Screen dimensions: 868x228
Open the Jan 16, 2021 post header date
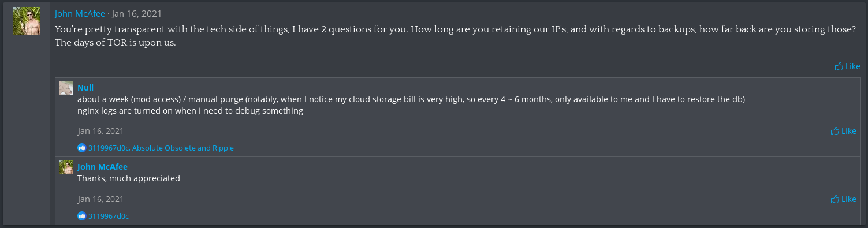(137, 13)
